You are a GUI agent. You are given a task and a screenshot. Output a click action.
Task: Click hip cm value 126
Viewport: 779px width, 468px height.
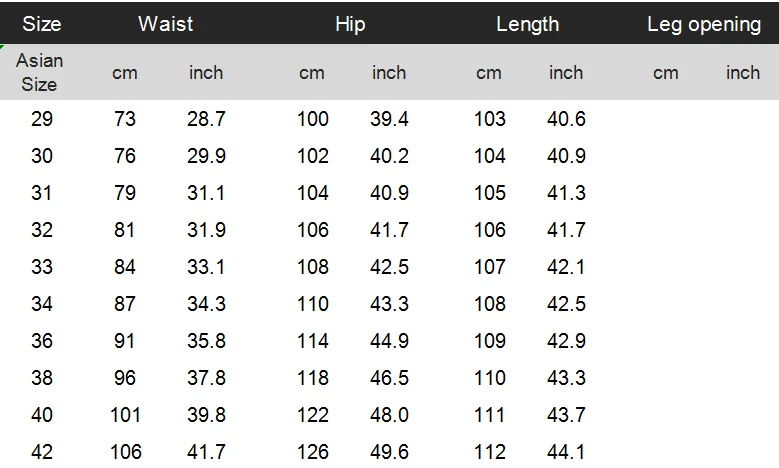coord(313,452)
